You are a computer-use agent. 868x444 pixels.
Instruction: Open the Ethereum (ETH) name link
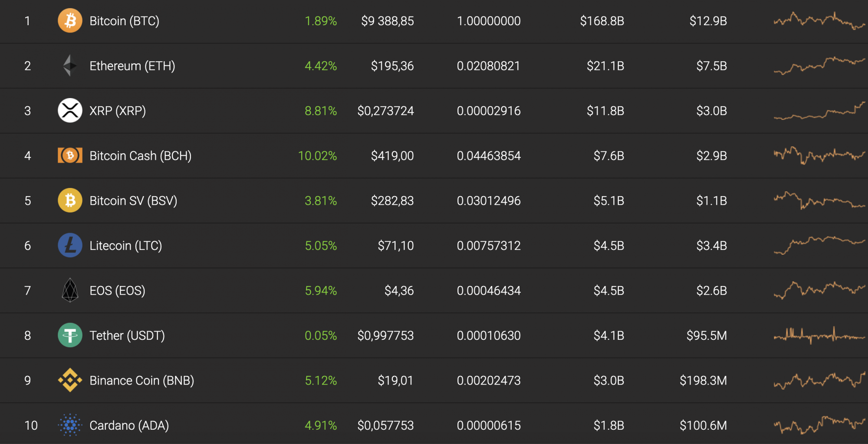(132, 66)
